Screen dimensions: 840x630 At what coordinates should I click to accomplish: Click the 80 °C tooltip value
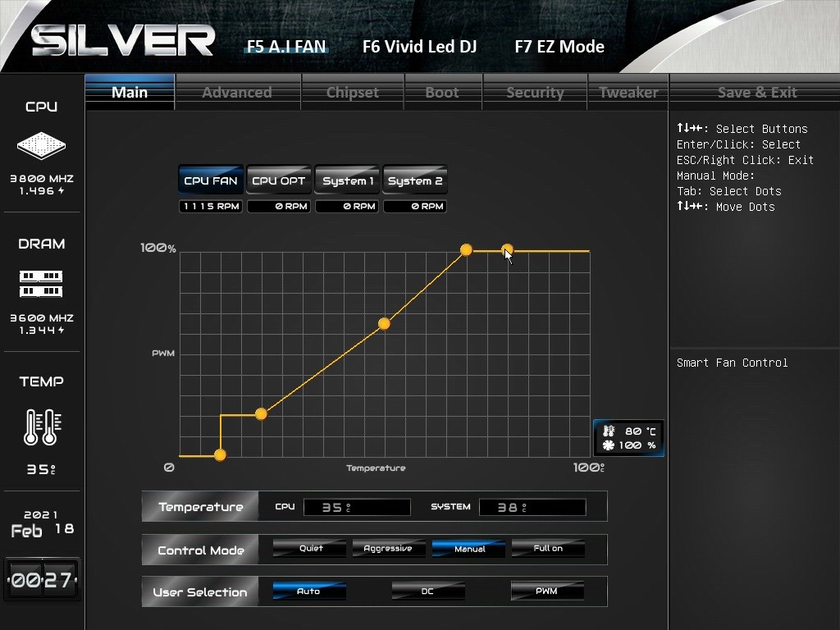640,431
